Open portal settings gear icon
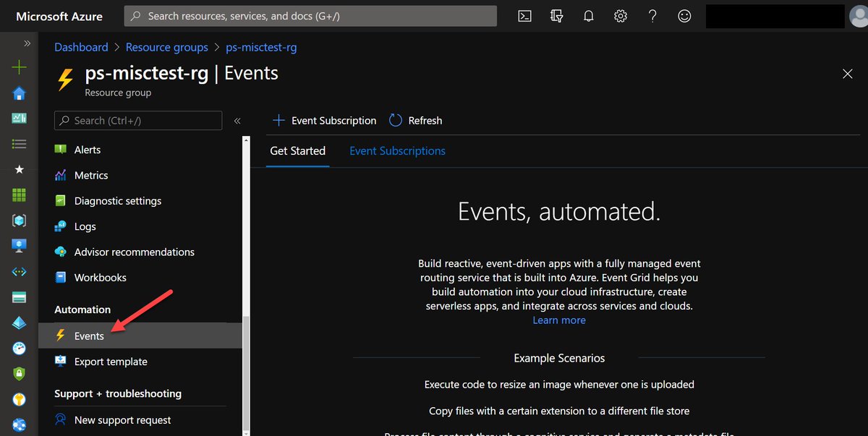 (x=620, y=16)
